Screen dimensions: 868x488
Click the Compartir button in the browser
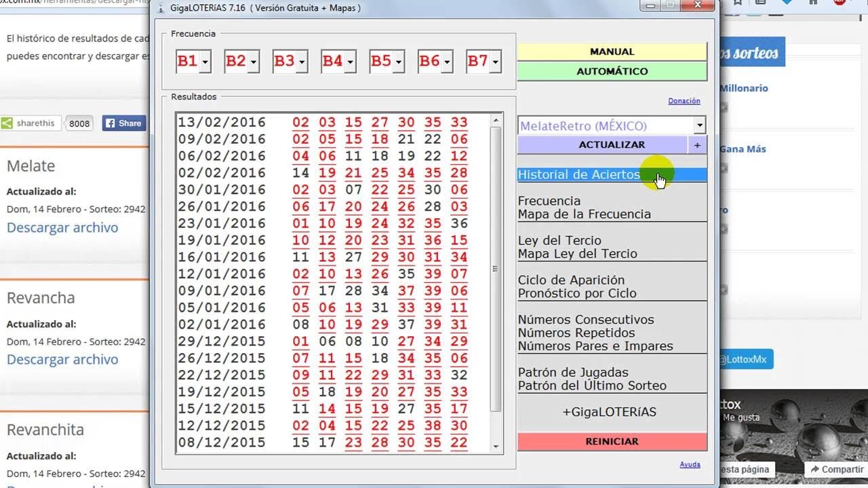(835, 469)
